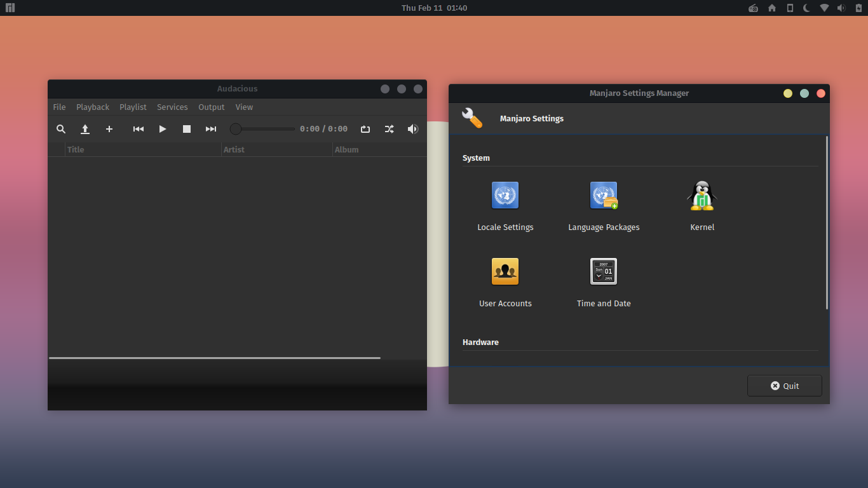Open the Language Packages settings

(604, 195)
